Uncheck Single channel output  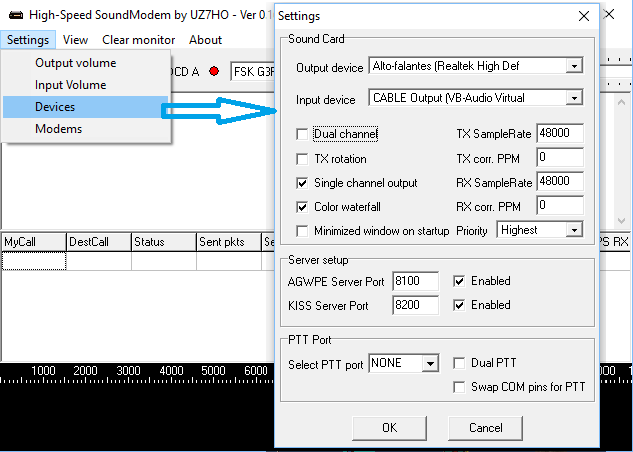click(x=302, y=183)
